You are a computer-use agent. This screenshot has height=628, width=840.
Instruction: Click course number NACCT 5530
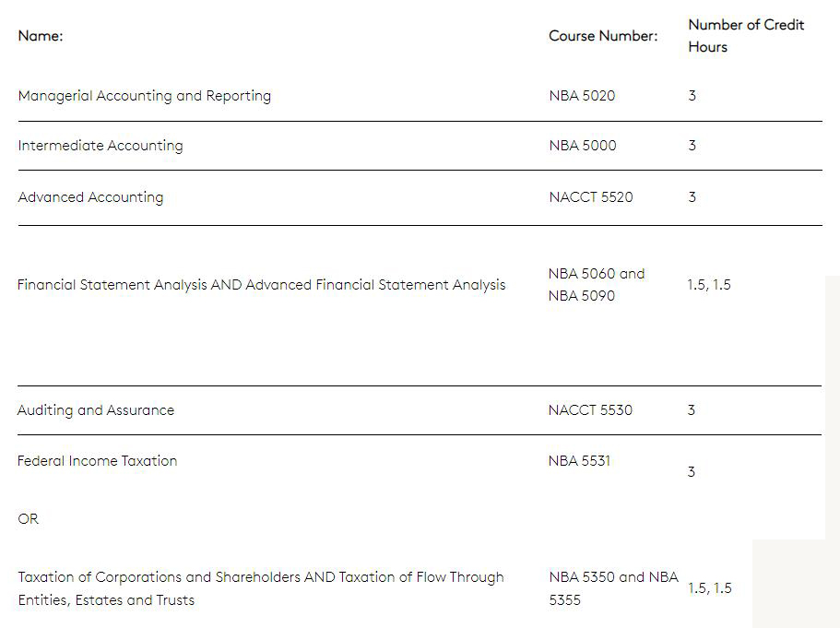(x=590, y=410)
